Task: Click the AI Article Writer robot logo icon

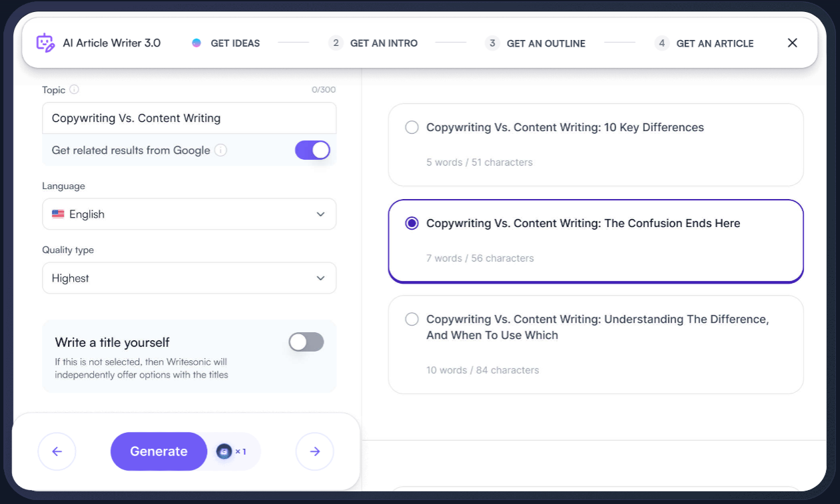Action: click(45, 43)
